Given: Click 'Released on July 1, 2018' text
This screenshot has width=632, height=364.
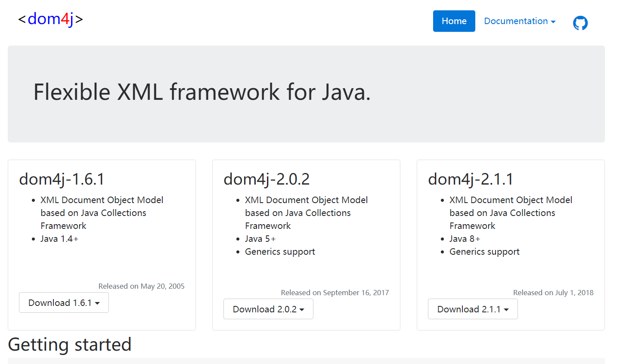Looking at the screenshot, I should [x=553, y=293].
